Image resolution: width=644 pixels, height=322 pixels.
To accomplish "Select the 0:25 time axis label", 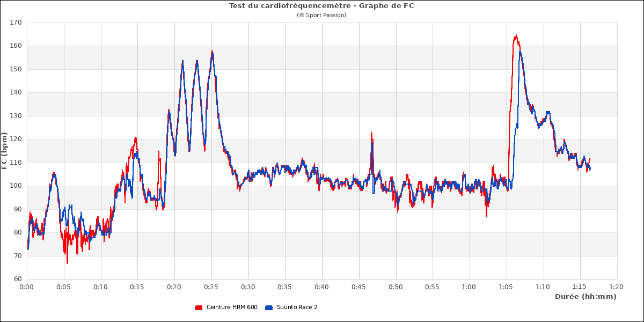I will (211, 287).
